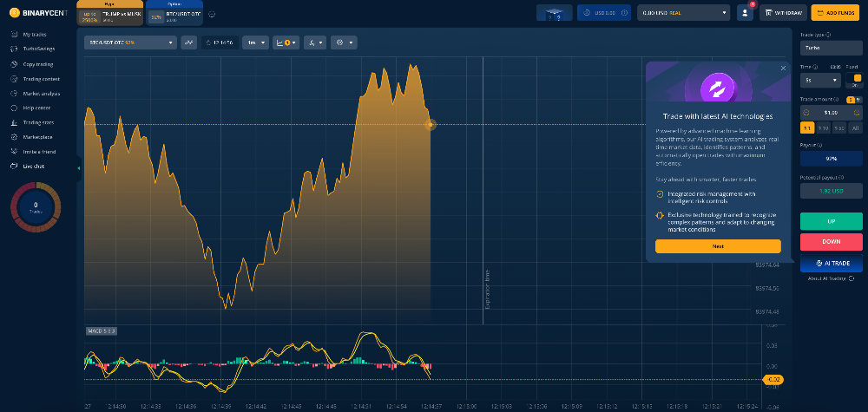
Task: Click the plus icon in trade amount
Action: pyautogui.click(x=857, y=112)
